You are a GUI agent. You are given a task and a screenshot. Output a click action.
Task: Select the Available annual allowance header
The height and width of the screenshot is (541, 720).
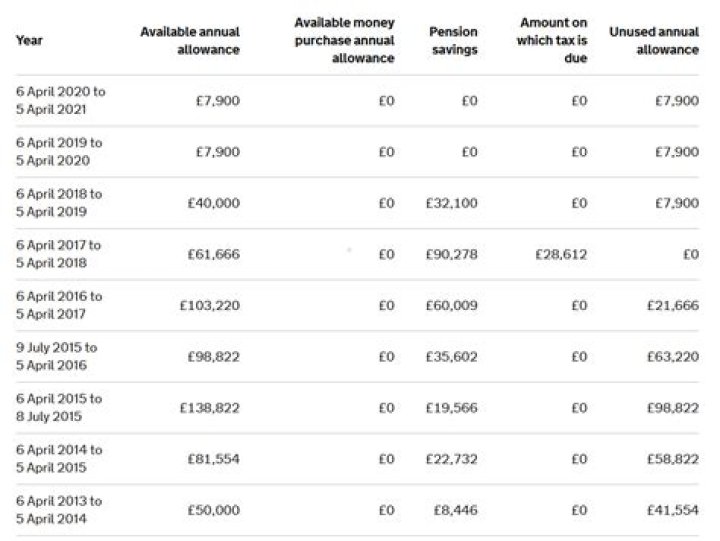pos(190,40)
